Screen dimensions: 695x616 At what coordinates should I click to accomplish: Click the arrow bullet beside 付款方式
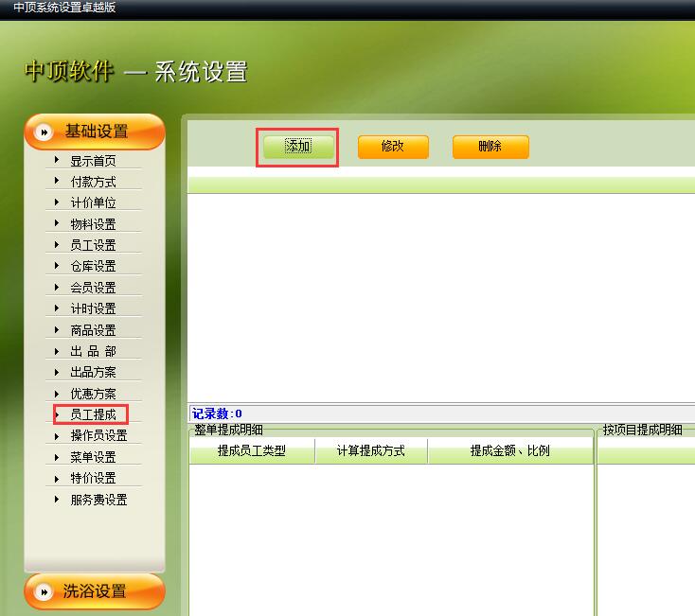point(57,181)
